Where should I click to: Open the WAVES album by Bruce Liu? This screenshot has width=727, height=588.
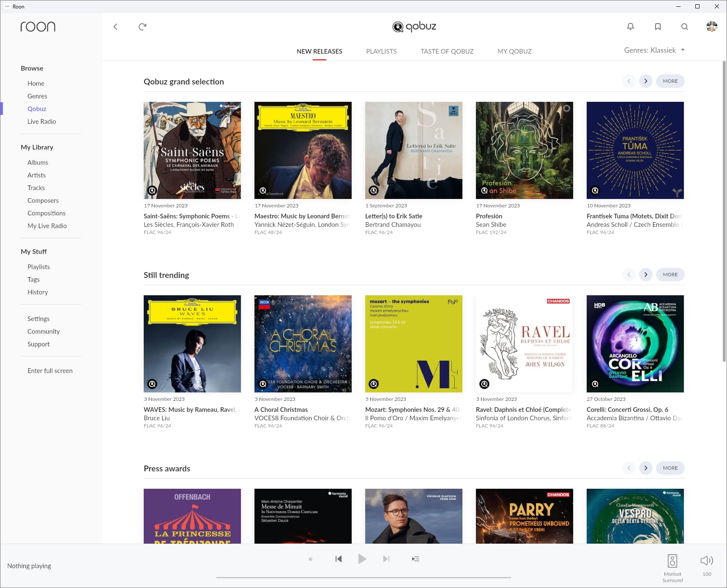[x=192, y=344]
